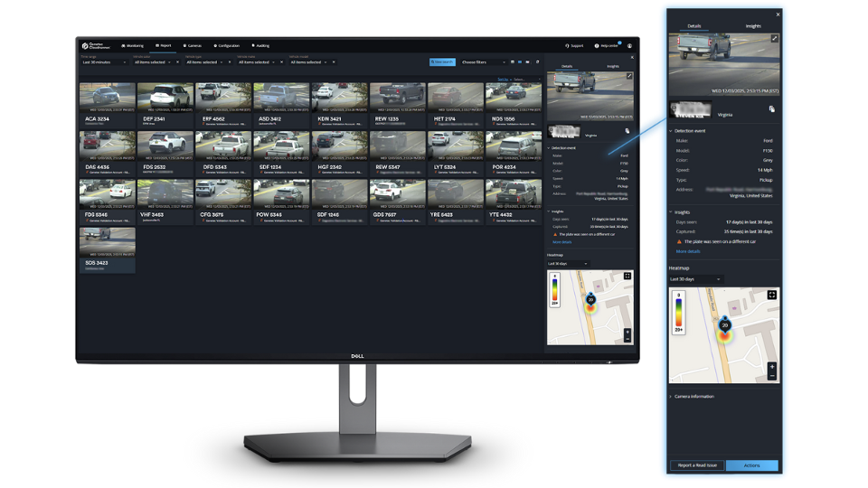The width and height of the screenshot is (868, 488).
Task: Close the enlarged details panel
Action: tap(778, 14)
